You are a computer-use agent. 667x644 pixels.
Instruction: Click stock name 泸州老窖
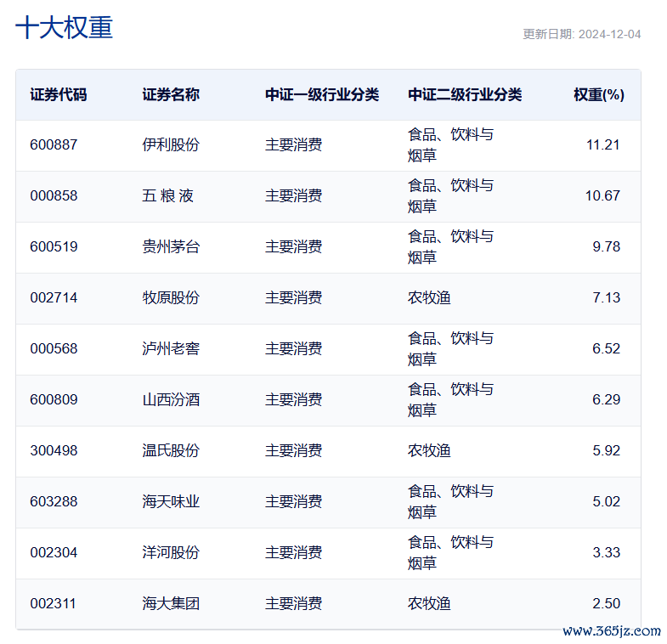tap(171, 349)
